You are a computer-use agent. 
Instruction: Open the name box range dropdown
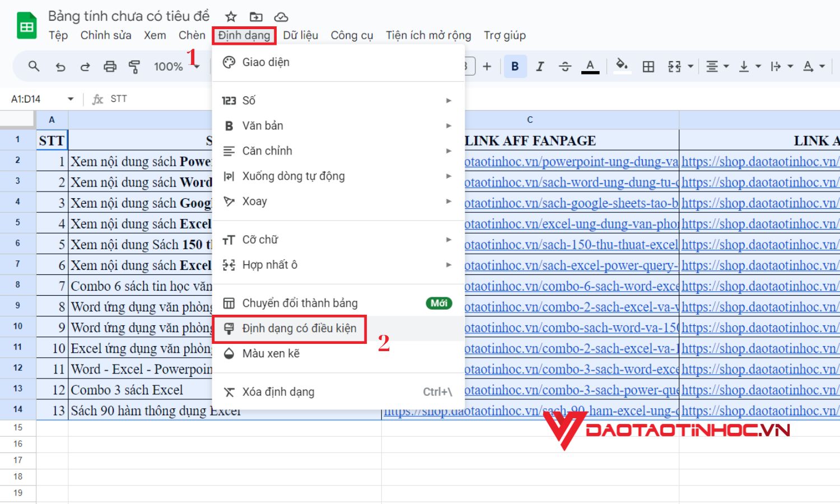tap(71, 99)
